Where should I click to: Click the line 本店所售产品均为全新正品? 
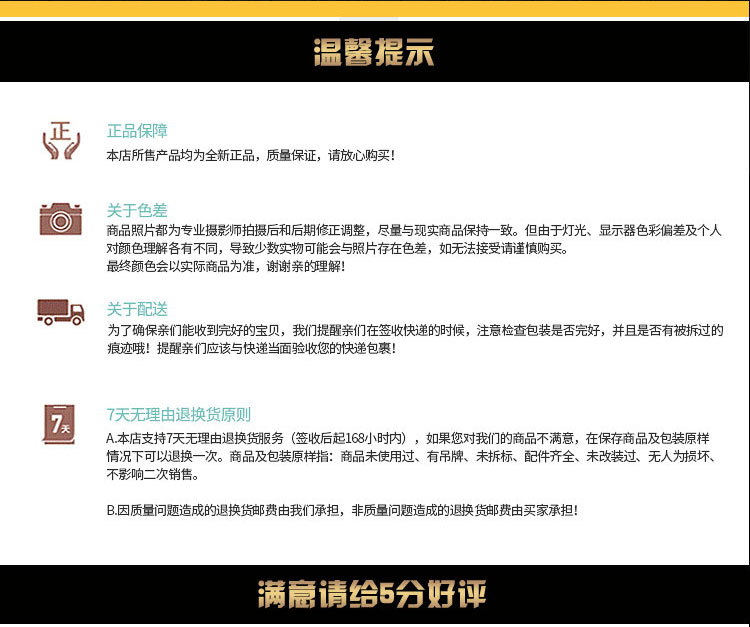pos(251,155)
